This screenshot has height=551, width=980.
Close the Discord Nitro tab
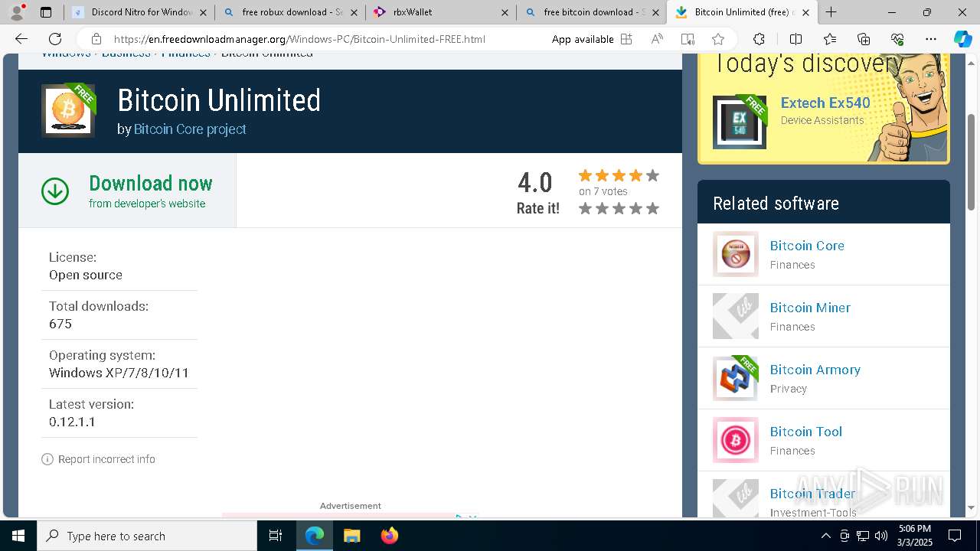203,12
